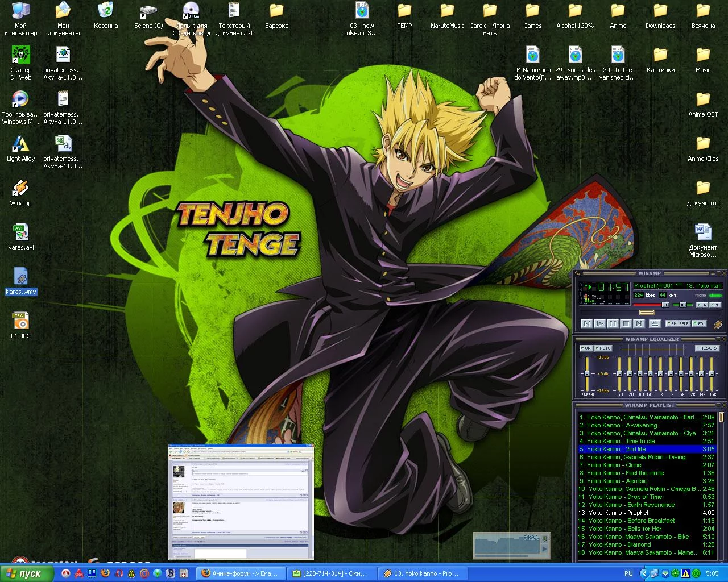Select 'Karas.wmv' file icon
728x582 pixels.
[20, 282]
